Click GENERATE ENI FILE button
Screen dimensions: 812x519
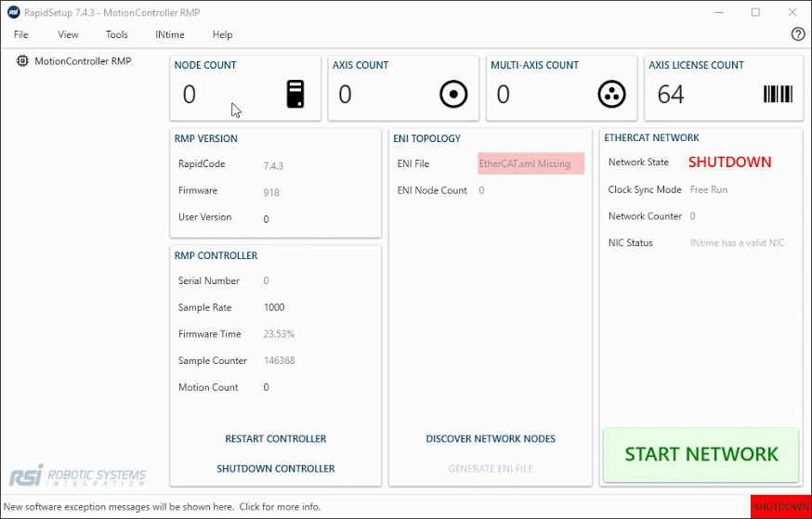pyautogui.click(x=491, y=469)
